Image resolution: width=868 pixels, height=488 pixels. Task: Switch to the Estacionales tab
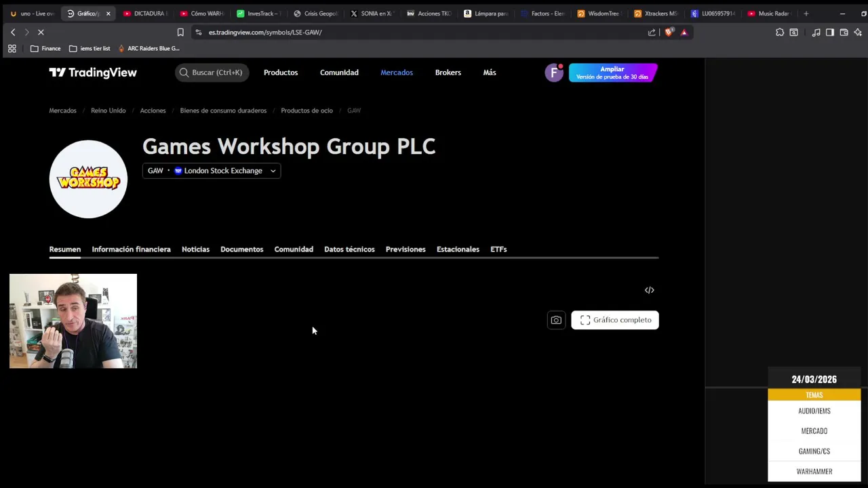458,249
